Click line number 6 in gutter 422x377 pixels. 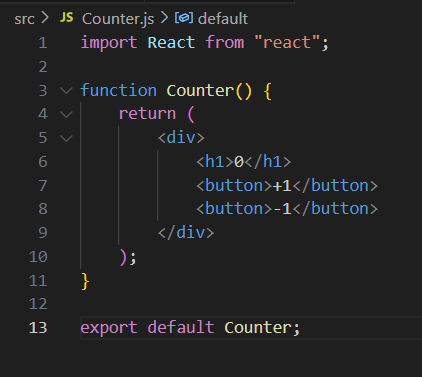coord(43,162)
